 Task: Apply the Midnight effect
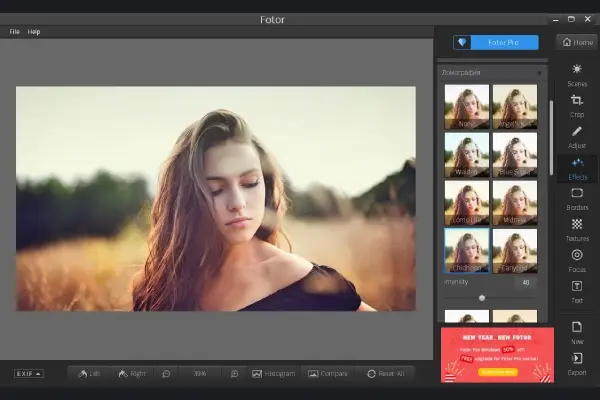tap(515, 203)
